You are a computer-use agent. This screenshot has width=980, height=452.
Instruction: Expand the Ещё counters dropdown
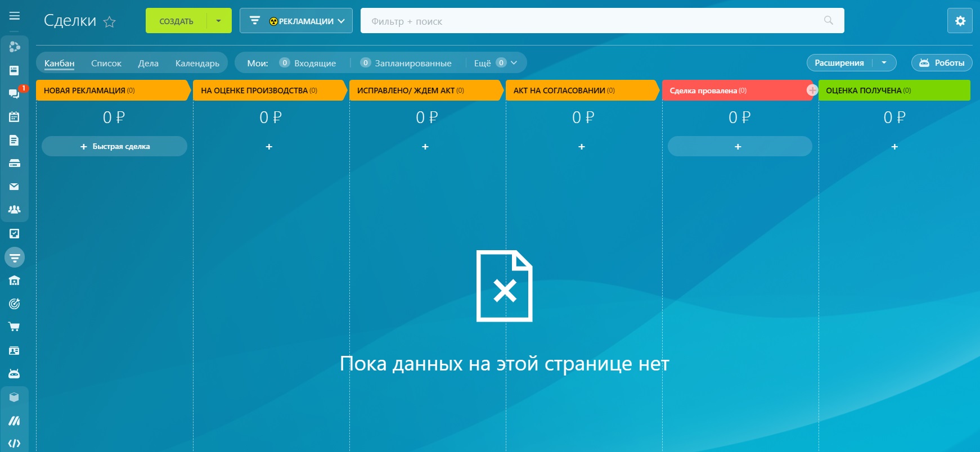point(495,63)
